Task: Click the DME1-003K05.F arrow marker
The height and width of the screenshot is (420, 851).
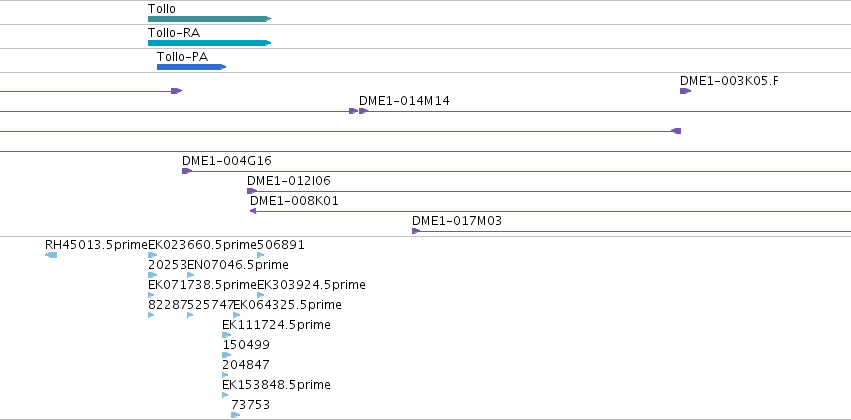Action: point(685,91)
